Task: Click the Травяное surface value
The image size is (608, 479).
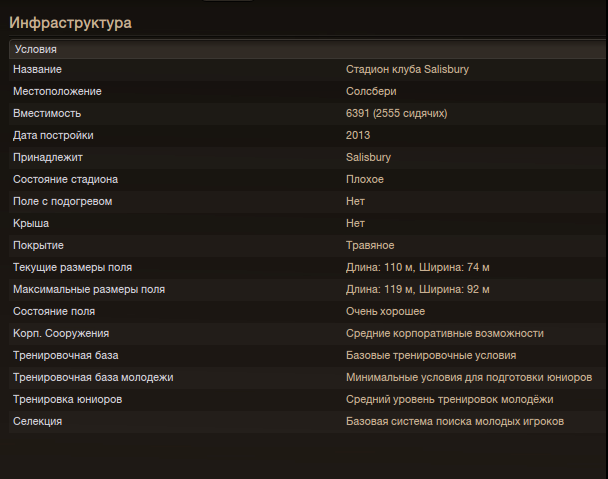Action: 370,246
